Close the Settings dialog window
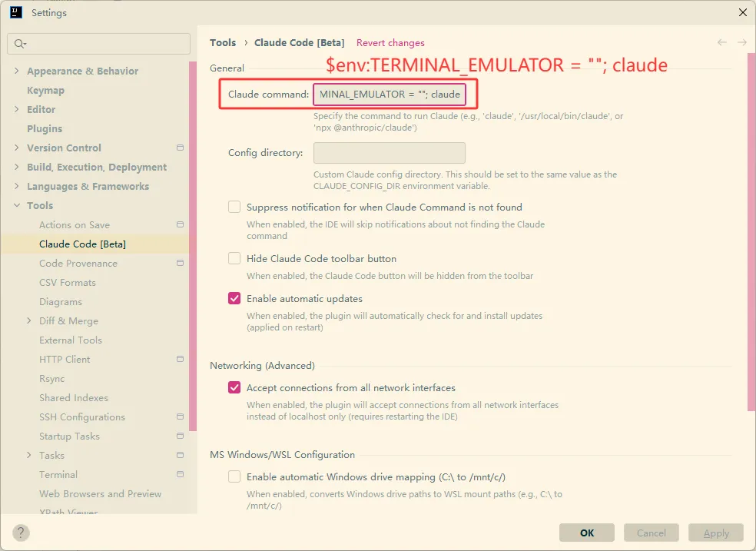This screenshot has height=551, width=756. click(x=742, y=12)
